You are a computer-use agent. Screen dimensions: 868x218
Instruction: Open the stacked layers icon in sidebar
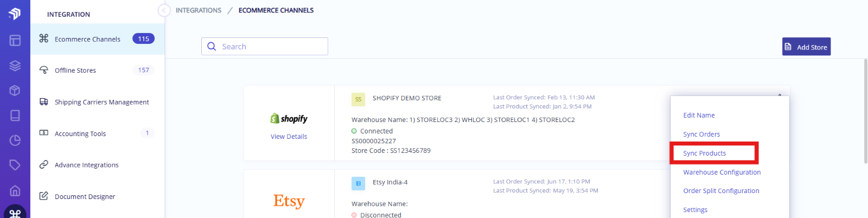click(x=15, y=66)
